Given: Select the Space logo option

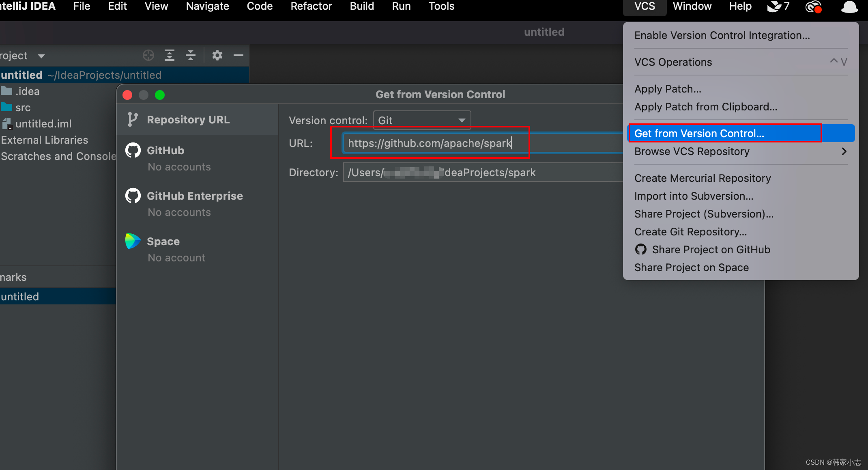Looking at the screenshot, I should pos(133,241).
